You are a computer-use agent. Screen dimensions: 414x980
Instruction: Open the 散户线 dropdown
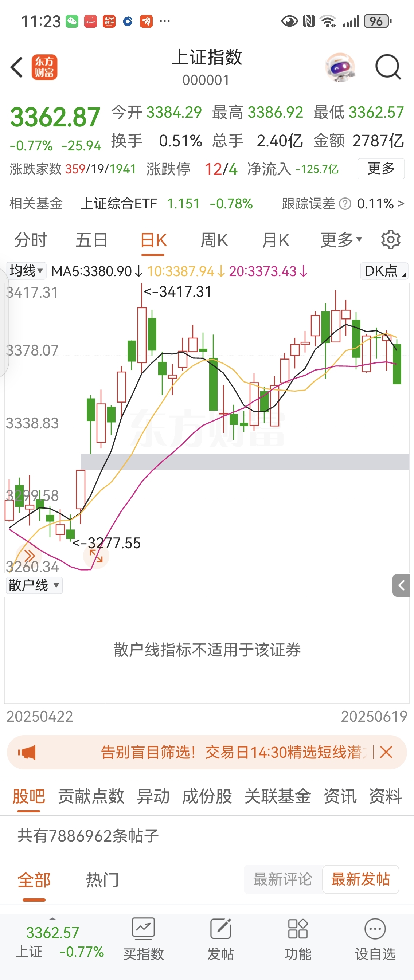tap(34, 585)
